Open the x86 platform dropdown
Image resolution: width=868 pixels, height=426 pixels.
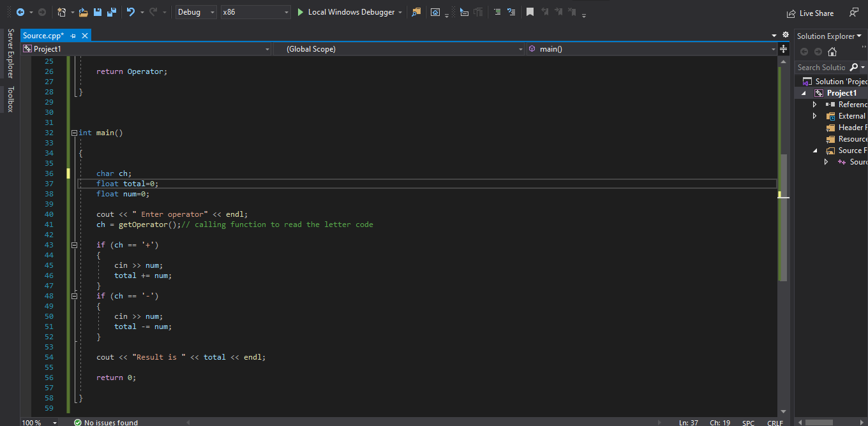point(255,12)
